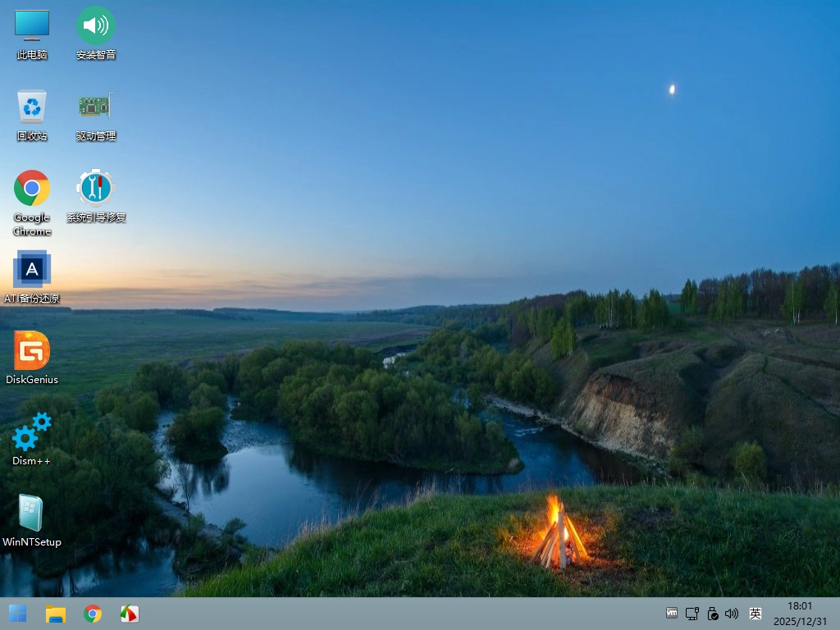Open File Explorer from the taskbar

(x=55, y=614)
